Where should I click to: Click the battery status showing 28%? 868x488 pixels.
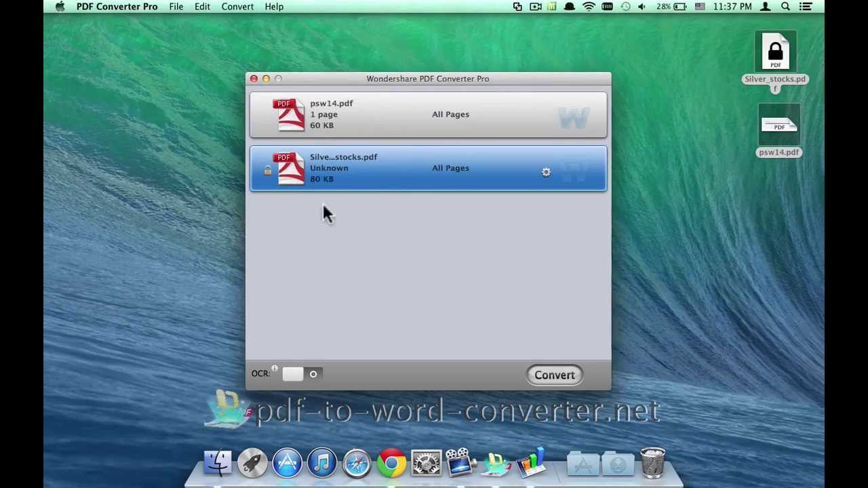click(x=671, y=7)
